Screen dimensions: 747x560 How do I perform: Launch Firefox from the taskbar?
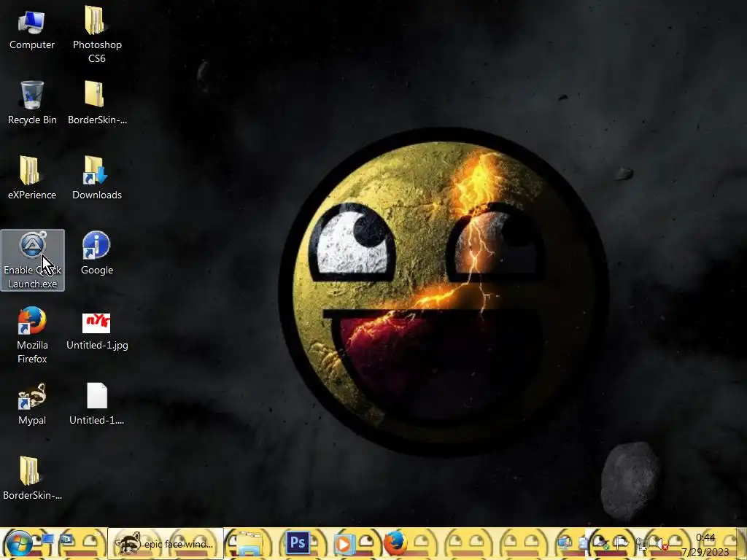(395, 544)
